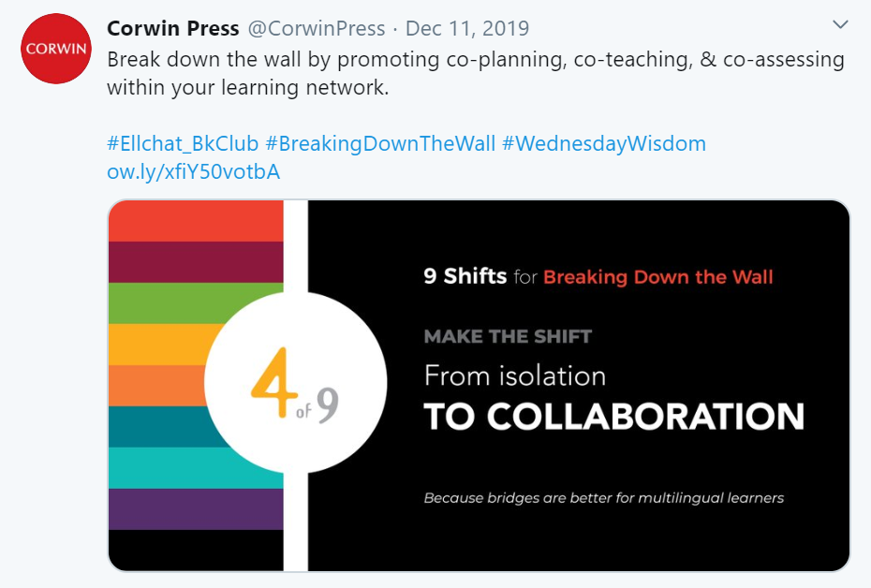Visit the @CorwinPress handle profile
Screen dimensions: 871x588
pos(316,28)
